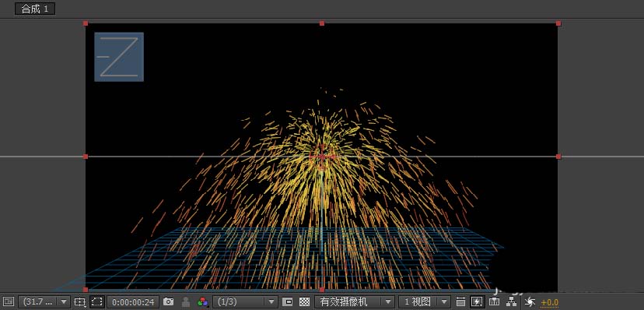Select the top-right red bounding box handle
This screenshot has width=644, height=310.
click(x=558, y=23)
